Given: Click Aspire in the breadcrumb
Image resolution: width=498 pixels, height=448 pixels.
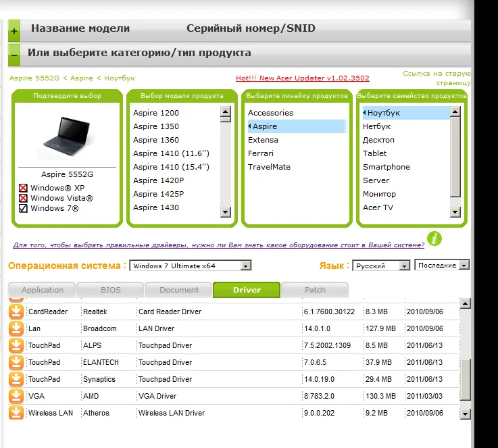Looking at the screenshot, I should [x=82, y=78].
